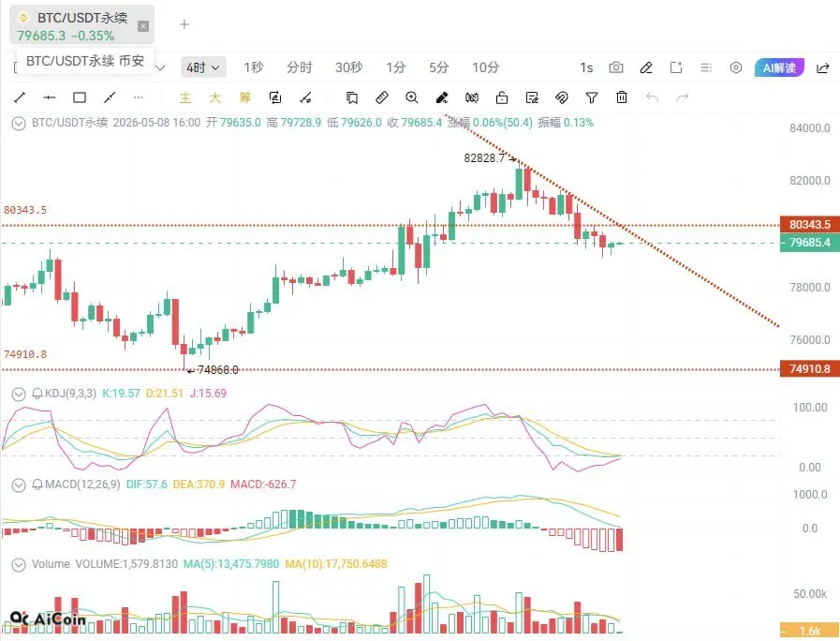
Task: Select the 分时 timeframe
Action: coord(299,67)
